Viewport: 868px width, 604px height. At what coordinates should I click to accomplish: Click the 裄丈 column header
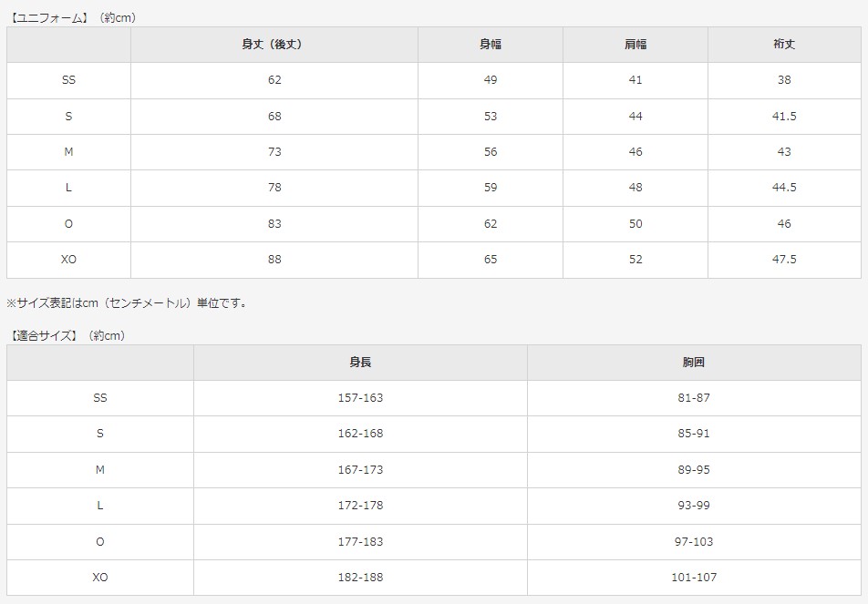tap(784, 45)
